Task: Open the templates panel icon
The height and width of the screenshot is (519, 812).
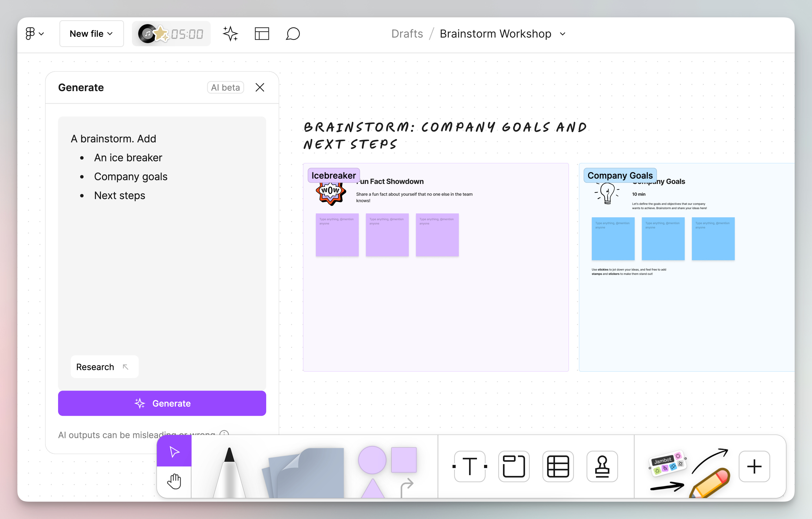Action: point(262,33)
